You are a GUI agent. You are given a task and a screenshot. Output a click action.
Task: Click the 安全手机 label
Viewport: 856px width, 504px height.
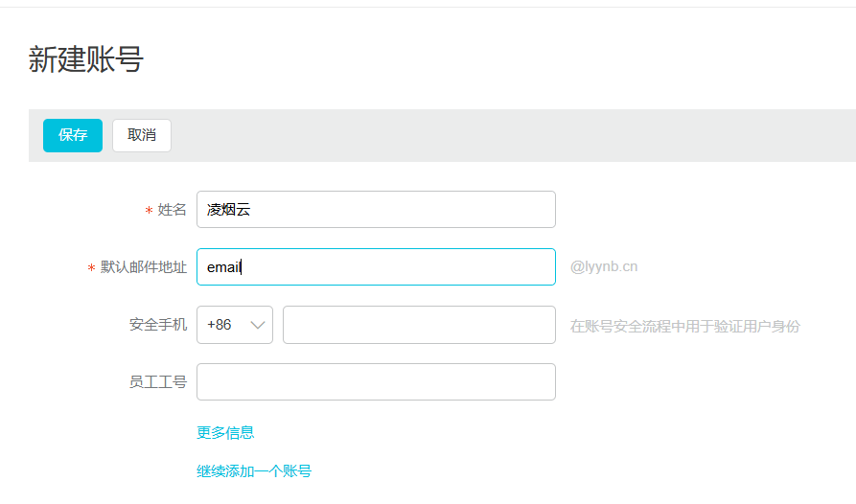158,325
